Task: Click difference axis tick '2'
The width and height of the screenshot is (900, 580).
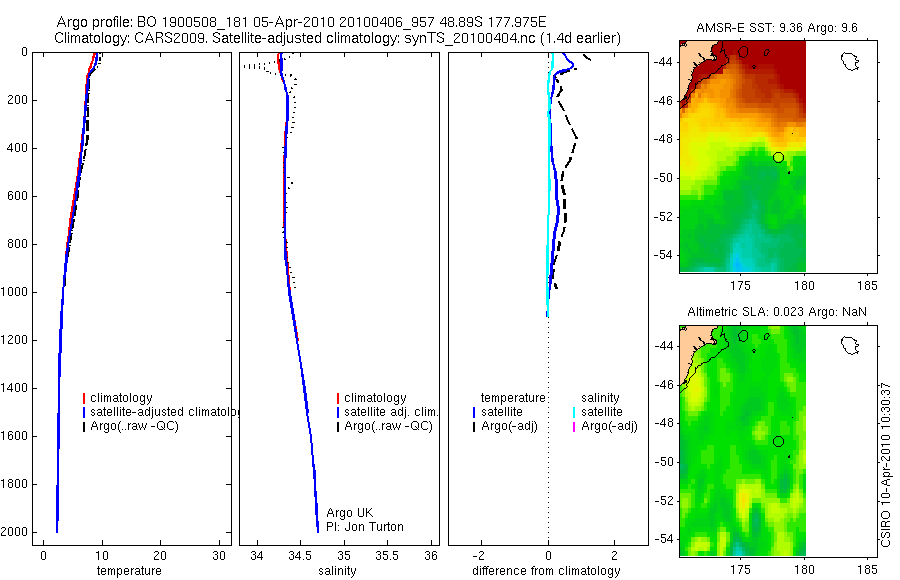Action: [x=615, y=556]
